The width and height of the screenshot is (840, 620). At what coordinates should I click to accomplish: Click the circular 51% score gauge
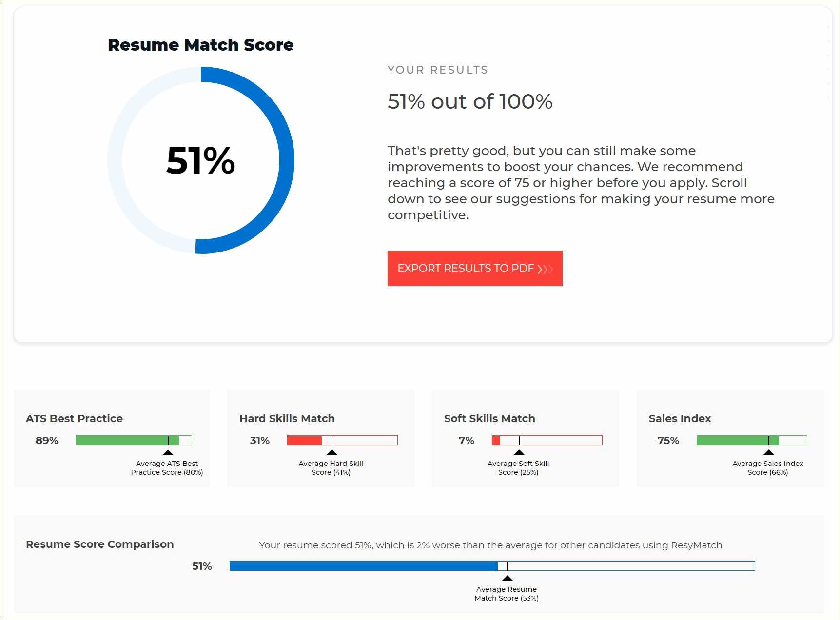point(201,162)
